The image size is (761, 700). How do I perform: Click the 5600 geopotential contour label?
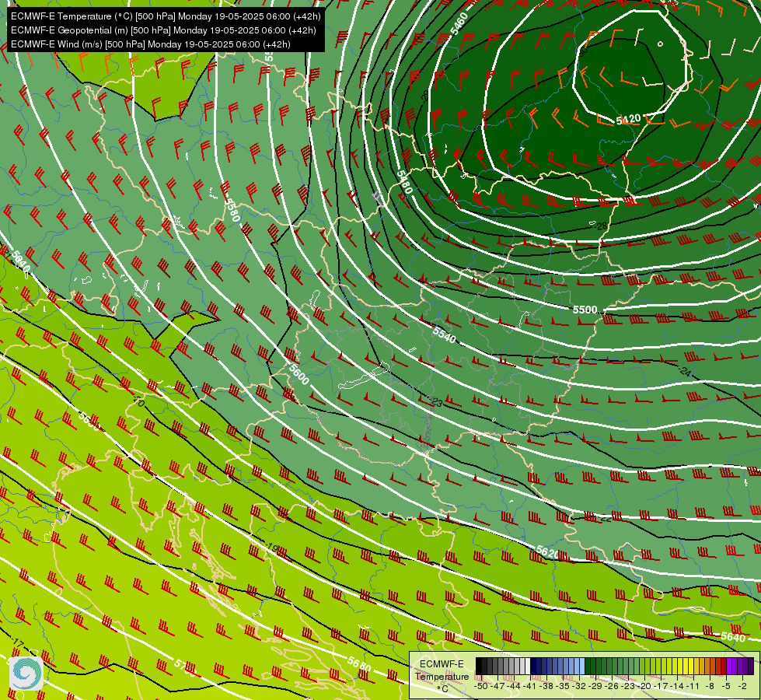click(x=299, y=374)
